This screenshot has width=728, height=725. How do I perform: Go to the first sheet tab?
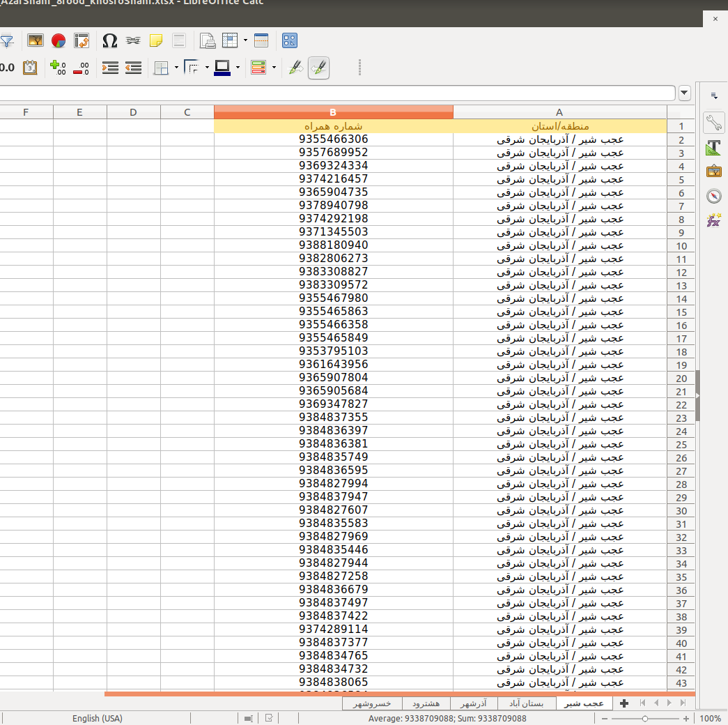[642, 703]
